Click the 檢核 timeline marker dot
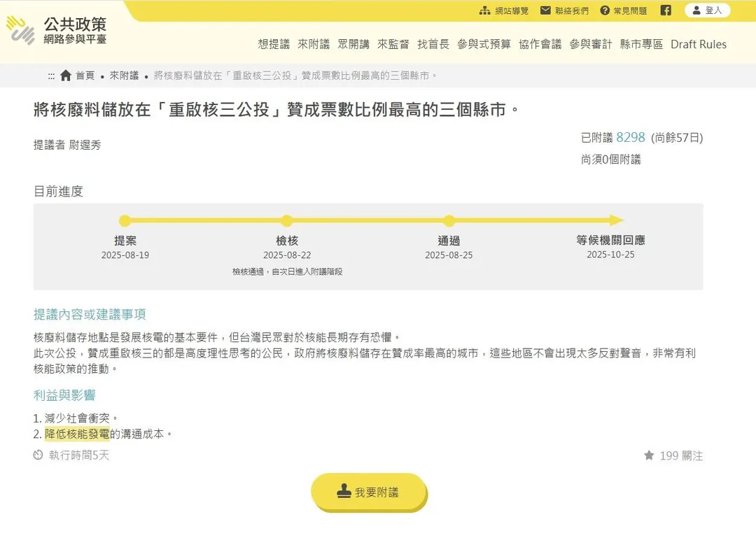This screenshot has height=554, width=756. [287, 220]
